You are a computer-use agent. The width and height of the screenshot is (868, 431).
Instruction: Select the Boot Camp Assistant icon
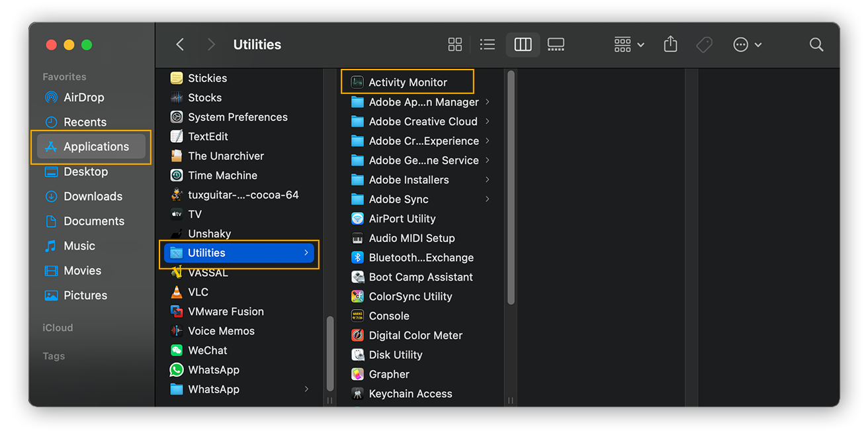(357, 277)
